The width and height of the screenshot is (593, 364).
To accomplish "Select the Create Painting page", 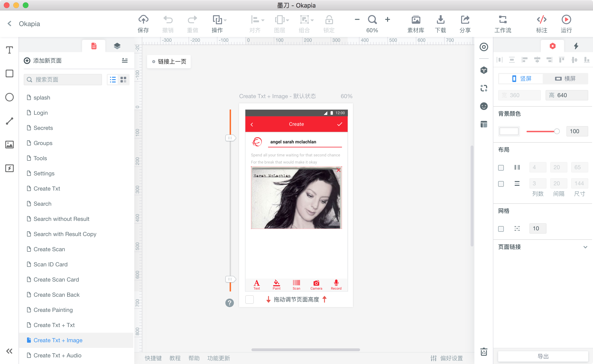I will pos(53,310).
